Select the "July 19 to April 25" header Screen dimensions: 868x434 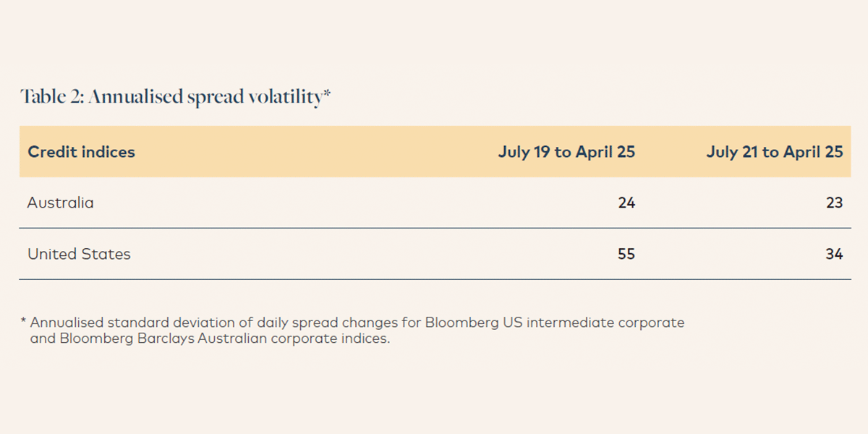(566, 152)
